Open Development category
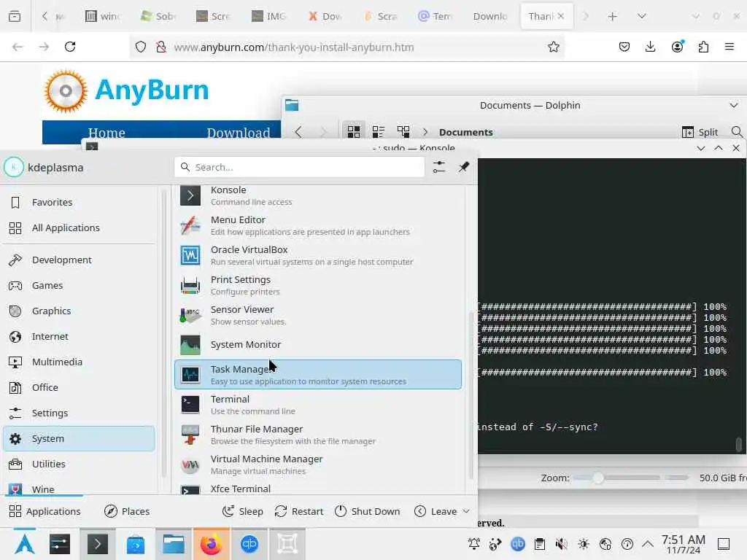 79,260
